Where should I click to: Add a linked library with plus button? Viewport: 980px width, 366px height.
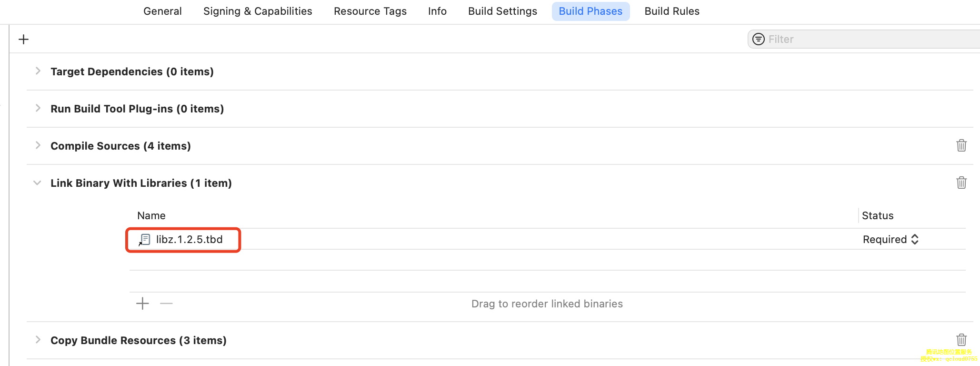(142, 304)
